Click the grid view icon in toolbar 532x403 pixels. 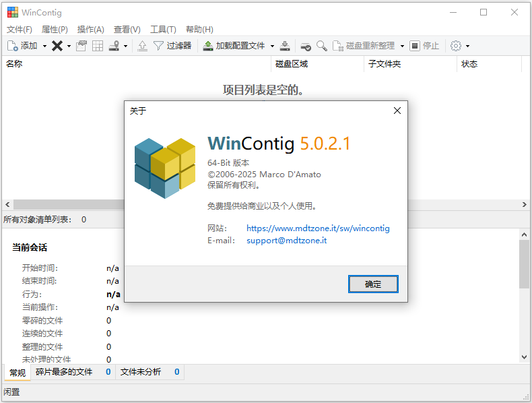pos(98,46)
